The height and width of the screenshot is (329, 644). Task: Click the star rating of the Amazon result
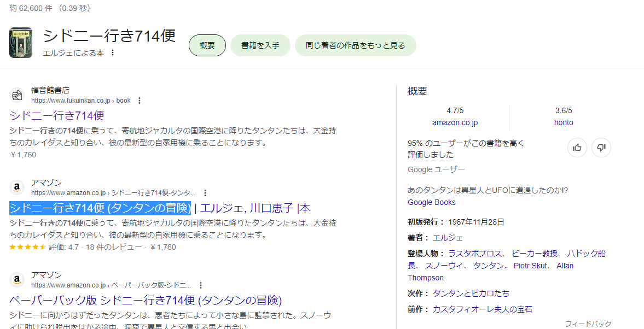(x=27, y=248)
